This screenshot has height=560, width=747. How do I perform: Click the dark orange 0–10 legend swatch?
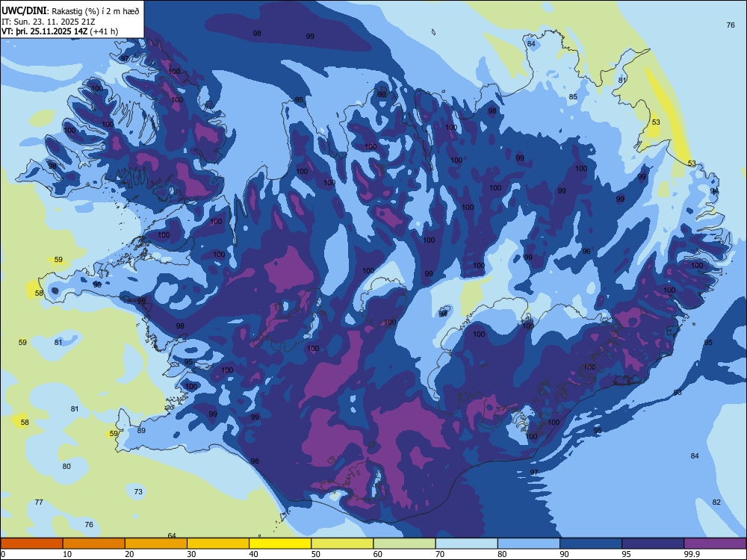[x=32, y=544]
